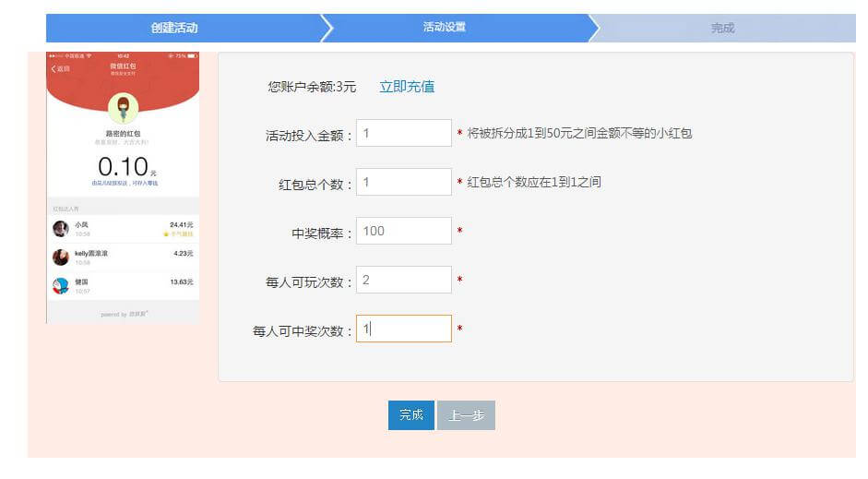Tap the back arrow in phone preview
Screen dimensions: 868x479
pos(54,68)
